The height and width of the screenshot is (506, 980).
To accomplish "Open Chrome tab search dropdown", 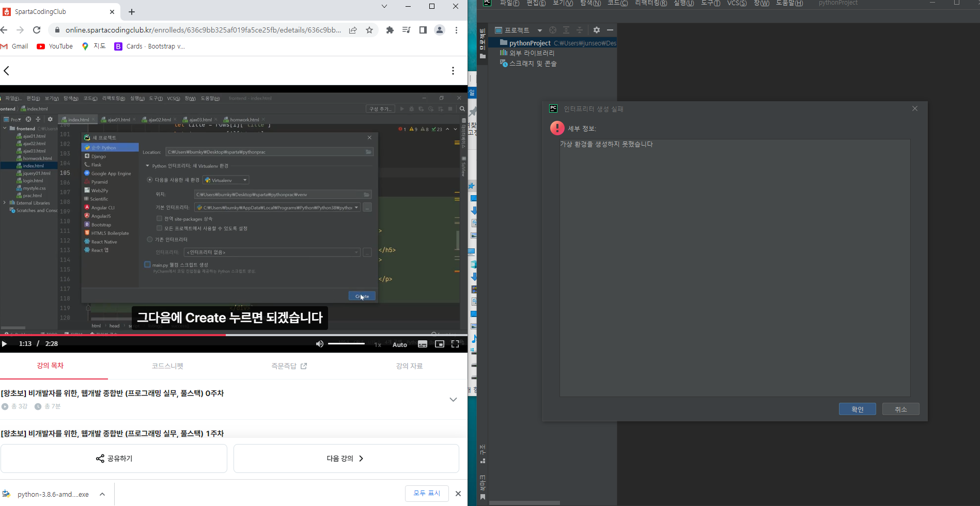I will coord(384,6).
